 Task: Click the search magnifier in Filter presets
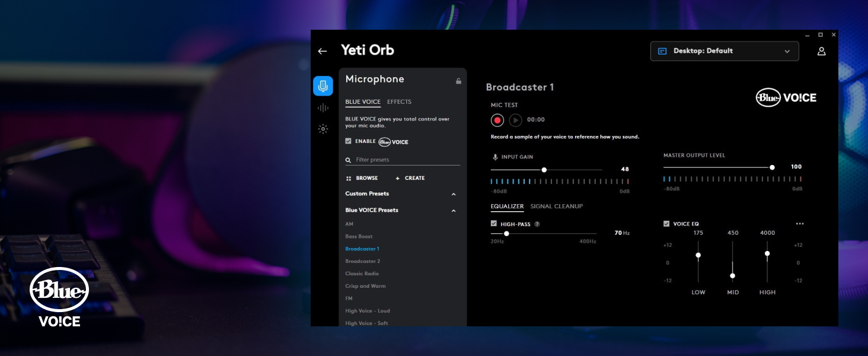[x=348, y=160]
